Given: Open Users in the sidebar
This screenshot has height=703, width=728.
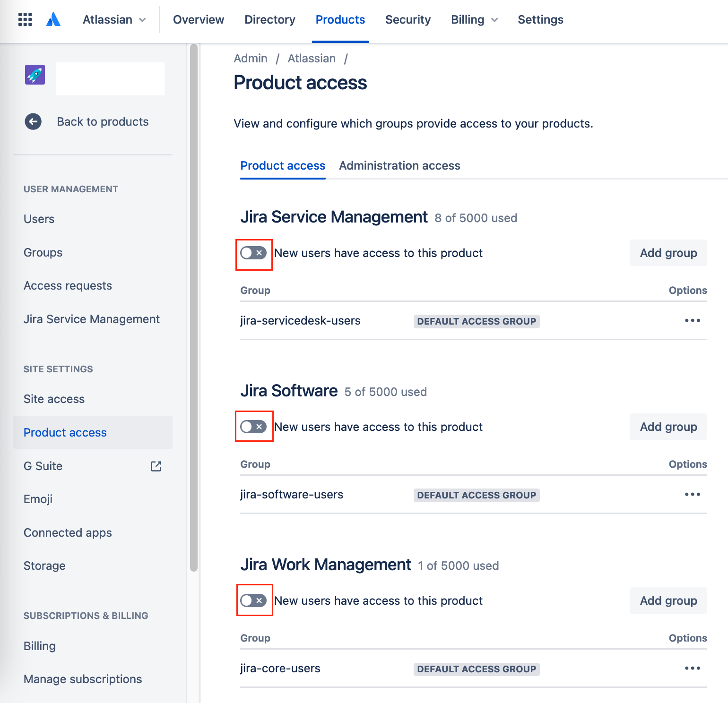Looking at the screenshot, I should click(39, 219).
